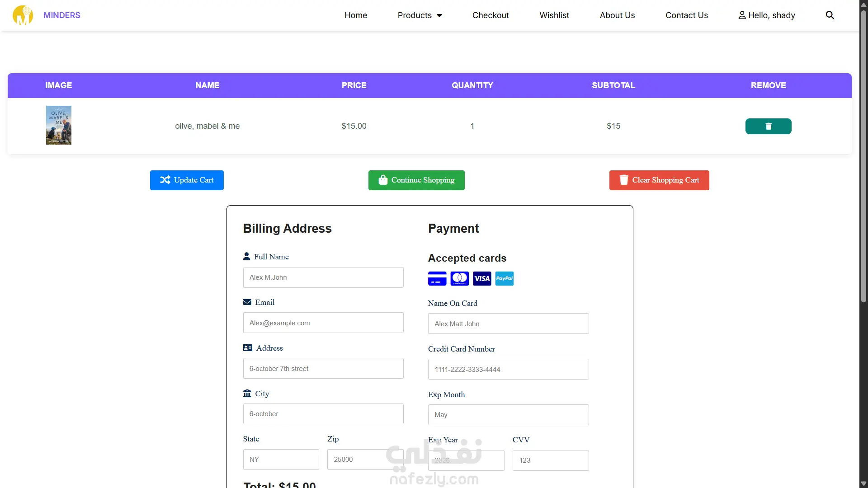Click the olive, mabel & me book thumbnail
The height and width of the screenshot is (488, 868).
coord(59,125)
